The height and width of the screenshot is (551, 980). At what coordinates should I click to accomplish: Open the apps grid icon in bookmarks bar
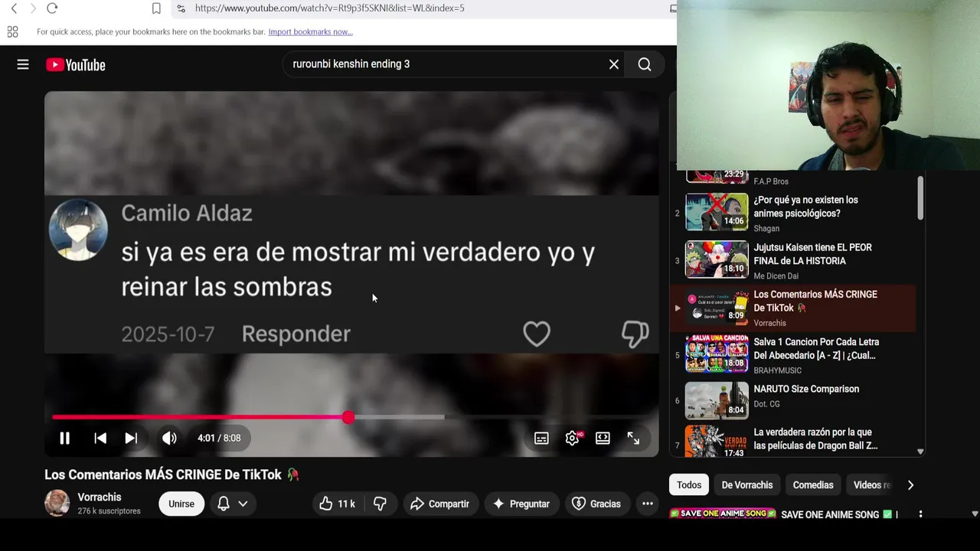click(12, 31)
